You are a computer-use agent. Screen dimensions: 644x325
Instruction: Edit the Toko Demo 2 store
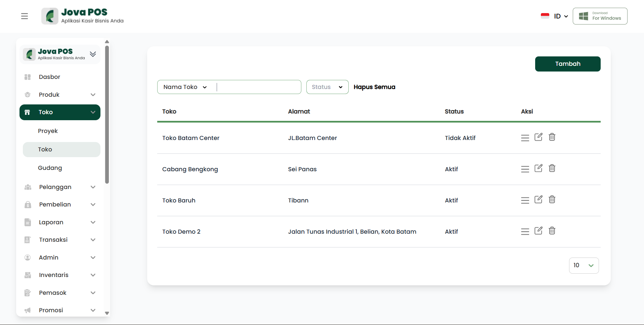point(538,231)
